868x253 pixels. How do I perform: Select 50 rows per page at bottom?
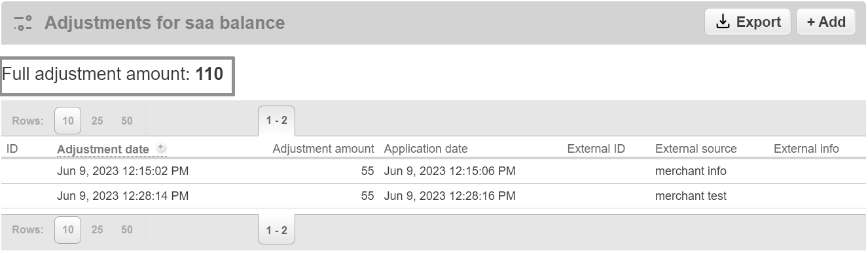pos(127,230)
